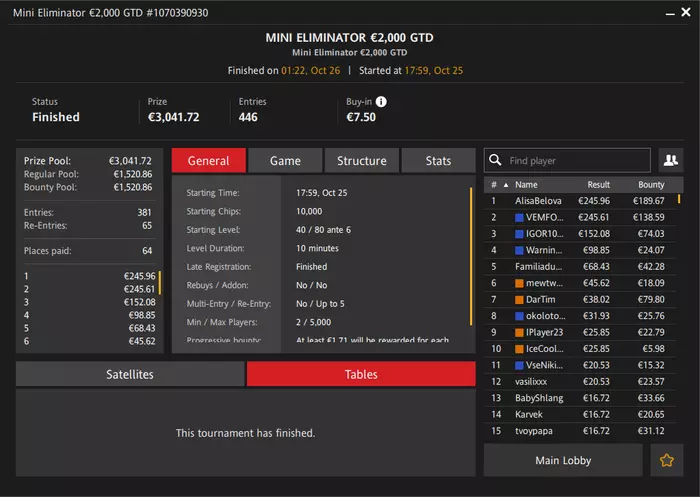The height and width of the screenshot is (497, 700).
Task: Click finish time 01:22, Oct 26
Action: [310, 71]
